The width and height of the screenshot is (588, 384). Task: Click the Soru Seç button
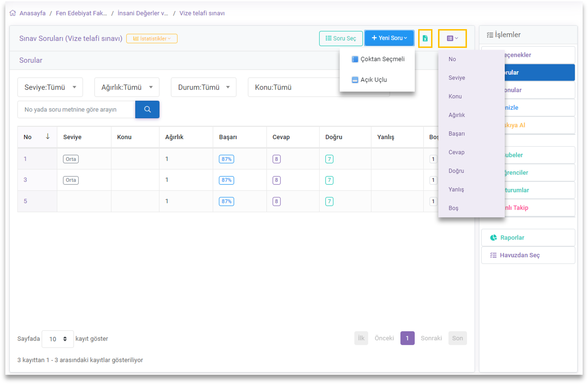(x=341, y=38)
